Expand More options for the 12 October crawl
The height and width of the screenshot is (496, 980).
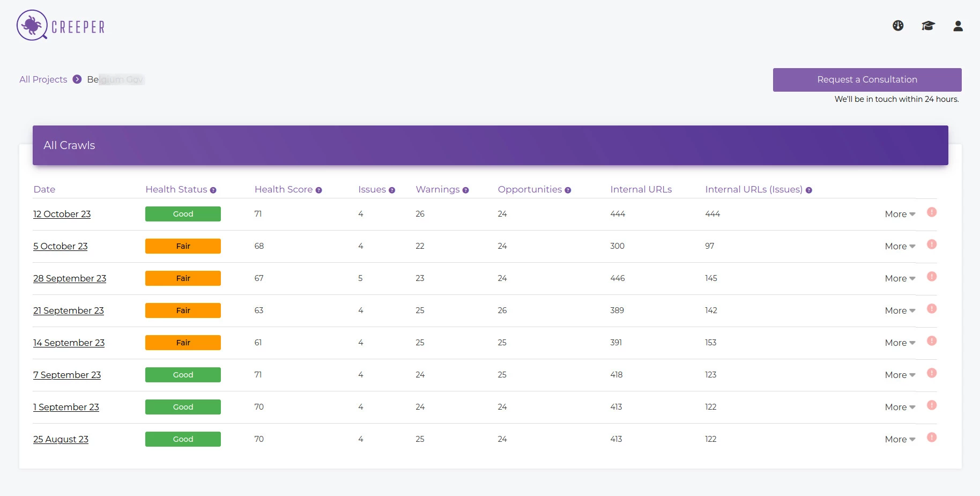coord(900,213)
